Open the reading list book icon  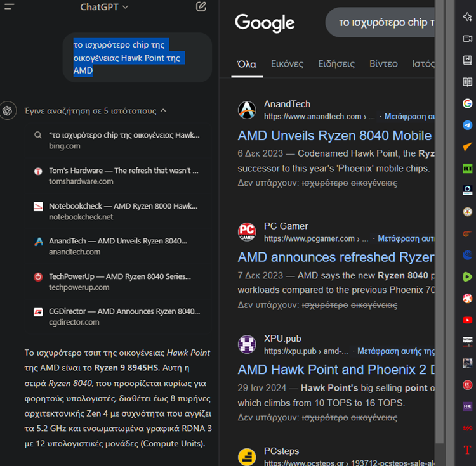467,82
